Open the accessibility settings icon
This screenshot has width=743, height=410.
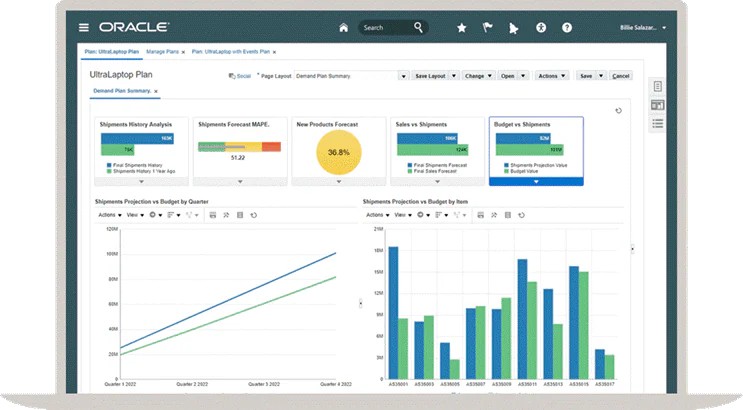pos(541,27)
